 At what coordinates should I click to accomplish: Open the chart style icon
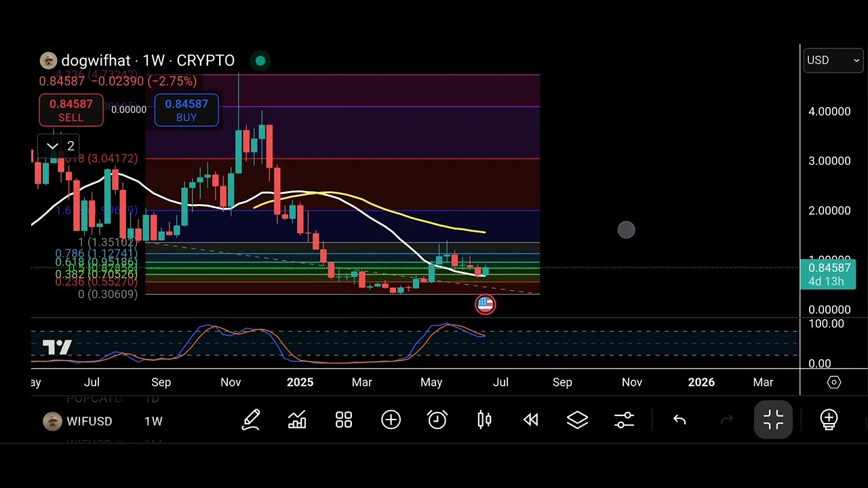point(297,420)
